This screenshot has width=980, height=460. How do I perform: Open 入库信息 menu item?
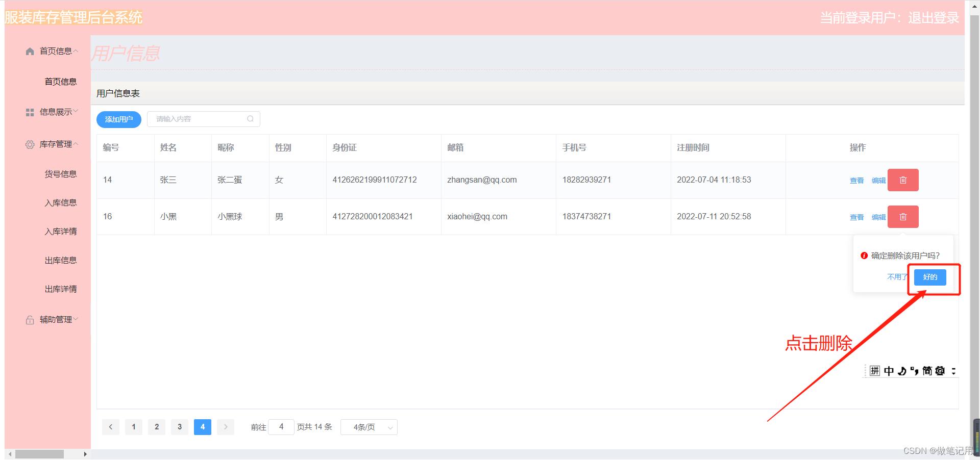coord(60,203)
